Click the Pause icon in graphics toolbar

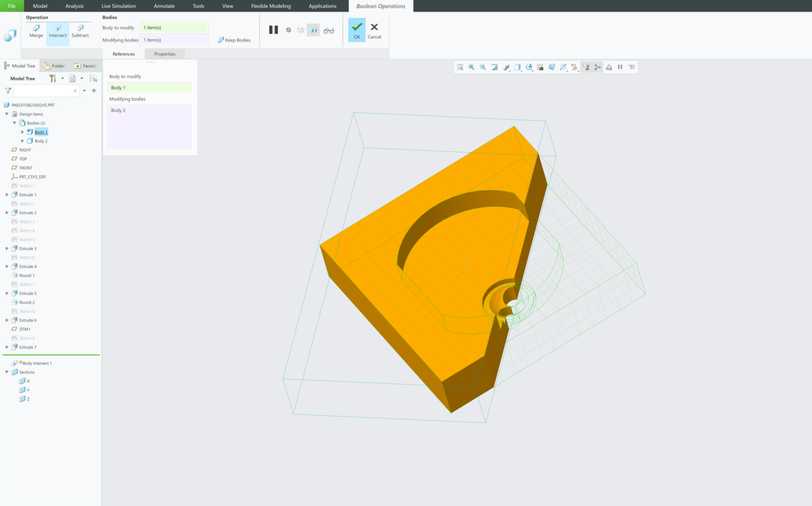click(x=620, y=67)
